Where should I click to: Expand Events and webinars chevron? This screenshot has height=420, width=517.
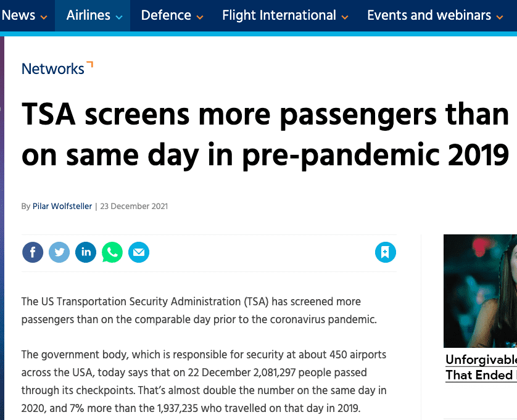500,17
